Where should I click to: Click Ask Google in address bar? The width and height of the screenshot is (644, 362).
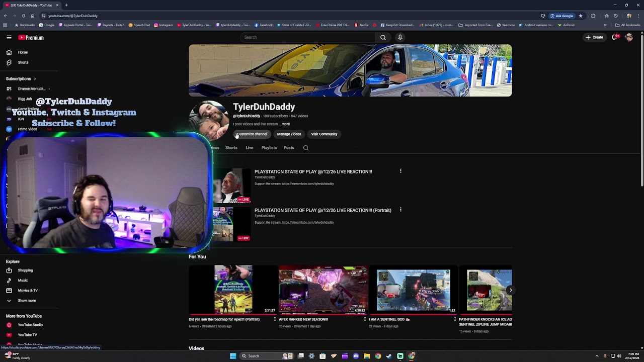562,16
